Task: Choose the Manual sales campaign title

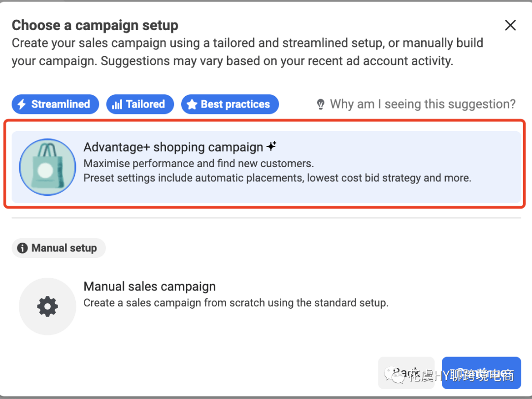Action: click(x=150, y=287)
